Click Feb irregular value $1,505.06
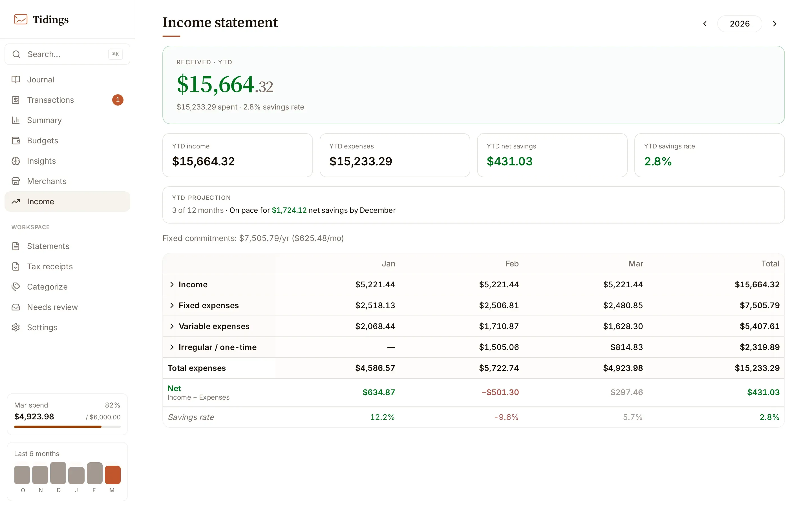 point(499,347)
